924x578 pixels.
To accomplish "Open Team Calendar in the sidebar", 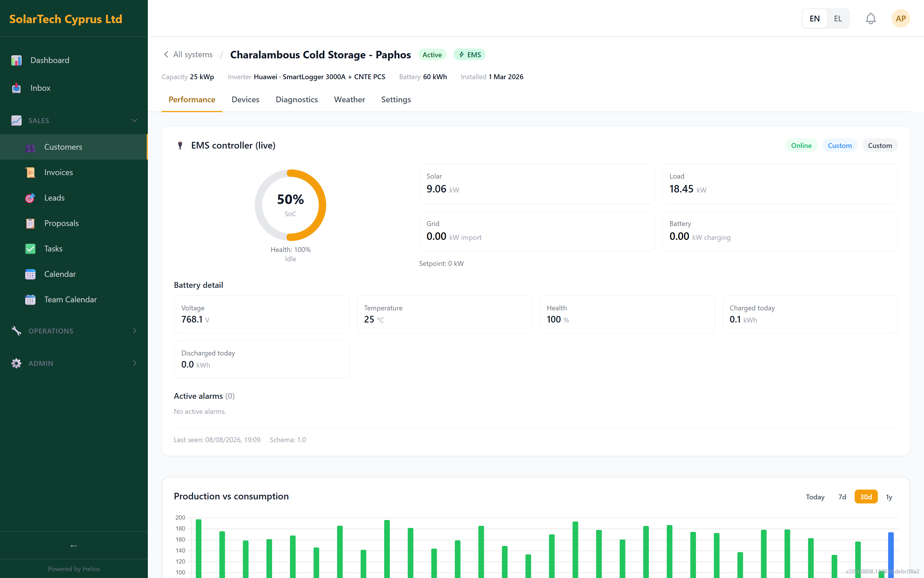I will tap(74, 300).
